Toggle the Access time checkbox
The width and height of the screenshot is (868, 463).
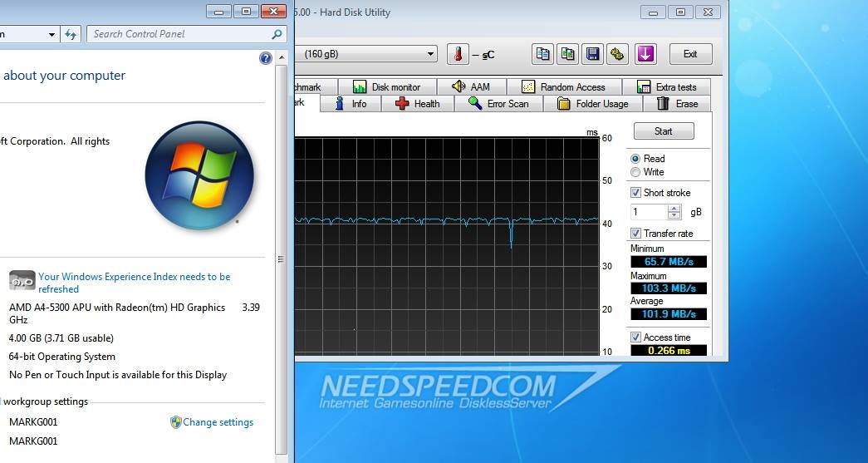coord(636,337)
